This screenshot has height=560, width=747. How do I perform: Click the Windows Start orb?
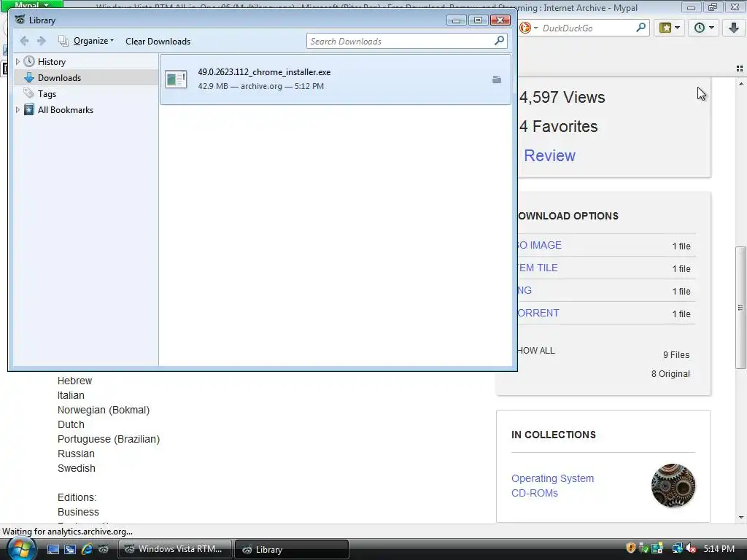click(x=21, y=548)
